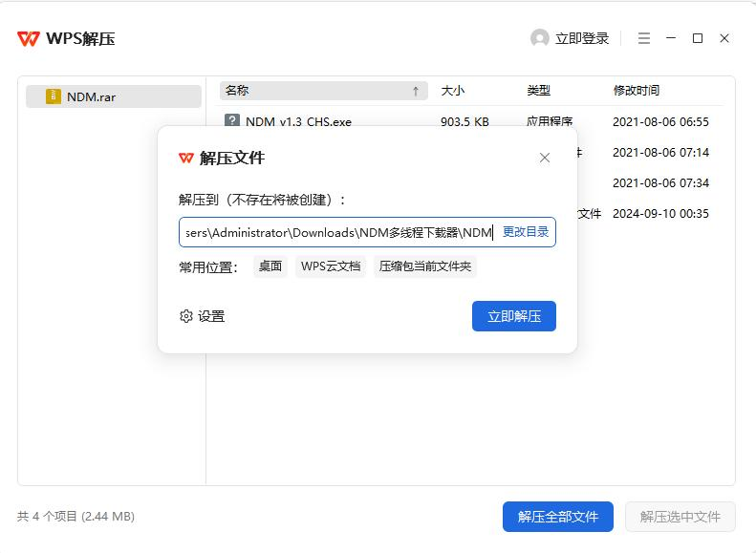Viewport: 756px width, 553px height.
Task: Click 解压全部文件 button
Action: [558, 517]
